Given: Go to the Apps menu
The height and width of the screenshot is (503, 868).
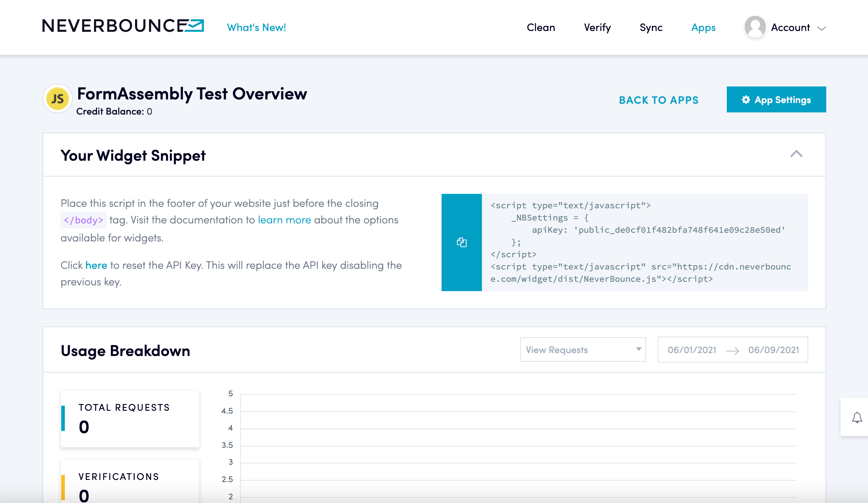Looking at the screenshot, I should click(703, 27).
